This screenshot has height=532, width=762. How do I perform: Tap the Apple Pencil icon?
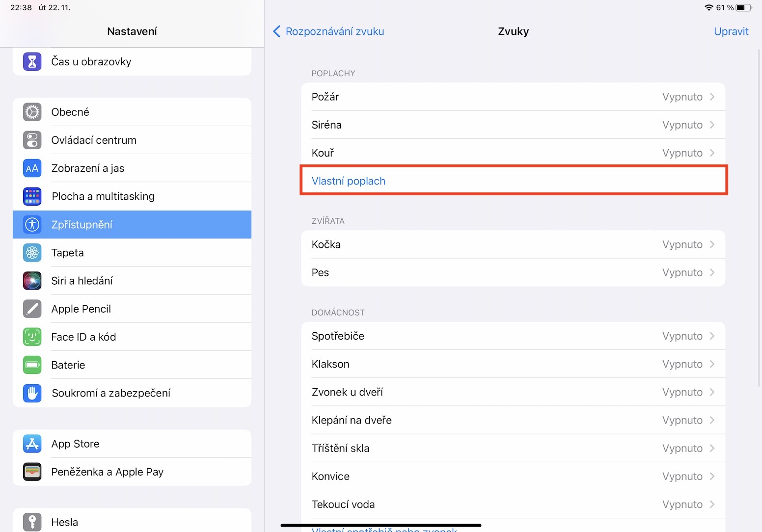[x=32, y=309]
